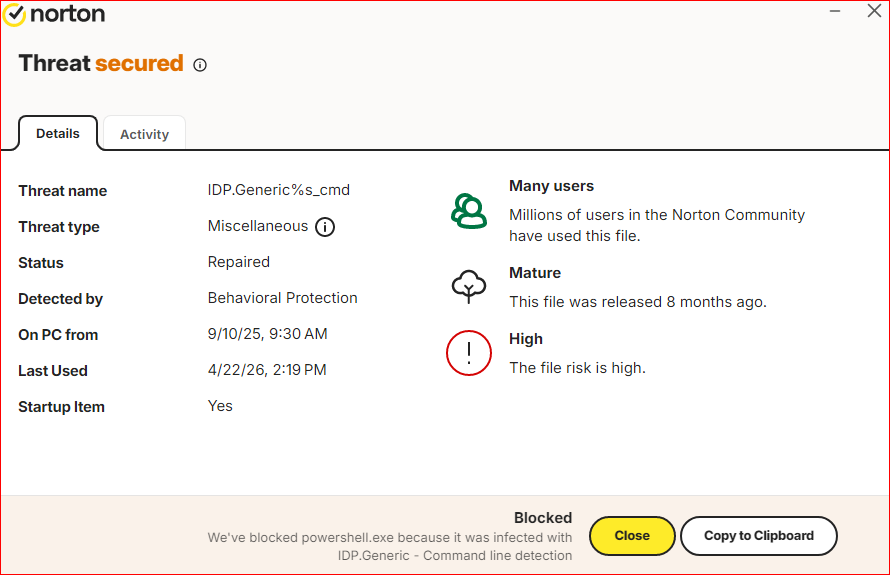Viewport: 890px width, 575px height.
Task: Click the Blocked heading in footer
Action: tap(543, 518)
